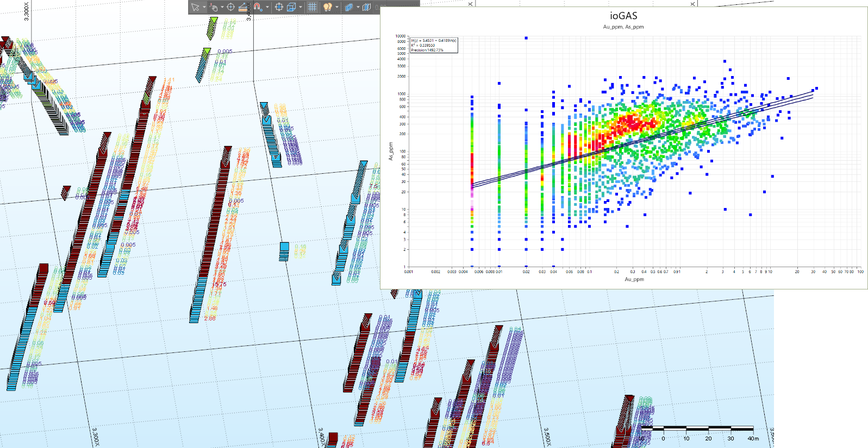Click the Au_ppm x-axis label
The height and width of the screenshot is (448, 868).
634,279
